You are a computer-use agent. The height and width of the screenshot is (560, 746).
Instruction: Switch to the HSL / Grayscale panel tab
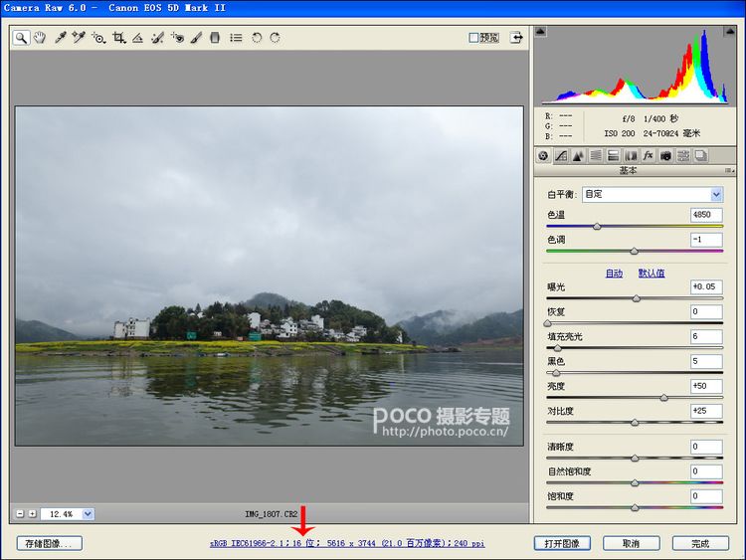(x=596, y=155)
